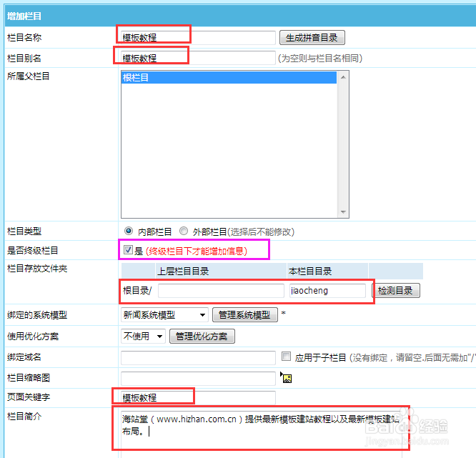Toggle the 是否终级栏目 checkbox
Viewport: 476px width, 458px height.
tap(128, 250)
